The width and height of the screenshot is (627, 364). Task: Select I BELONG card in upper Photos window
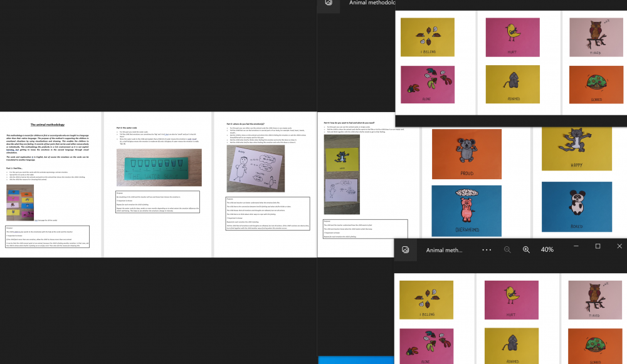(428, 37)
